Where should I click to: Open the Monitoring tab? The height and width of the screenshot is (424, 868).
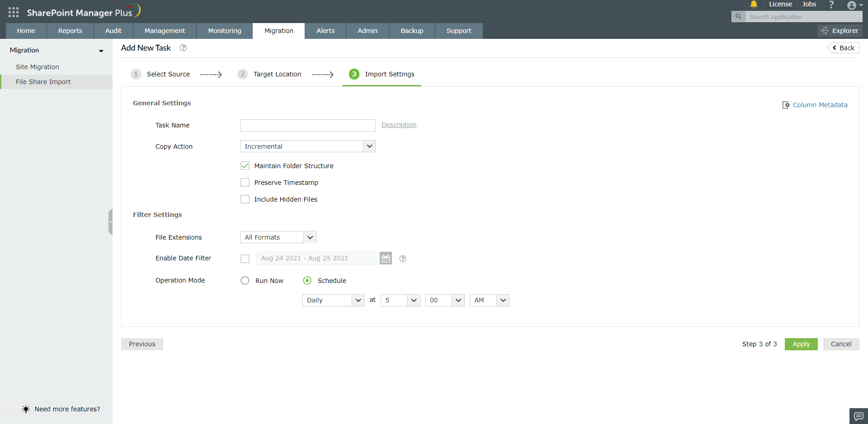pyautogui.click(x=225, y=31)
